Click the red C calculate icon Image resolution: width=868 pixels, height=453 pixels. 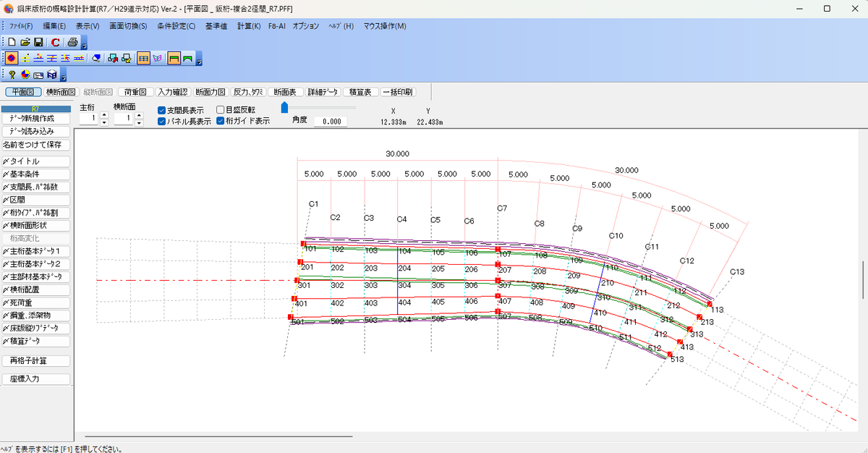pyautogui.click(x=55, y=42)
